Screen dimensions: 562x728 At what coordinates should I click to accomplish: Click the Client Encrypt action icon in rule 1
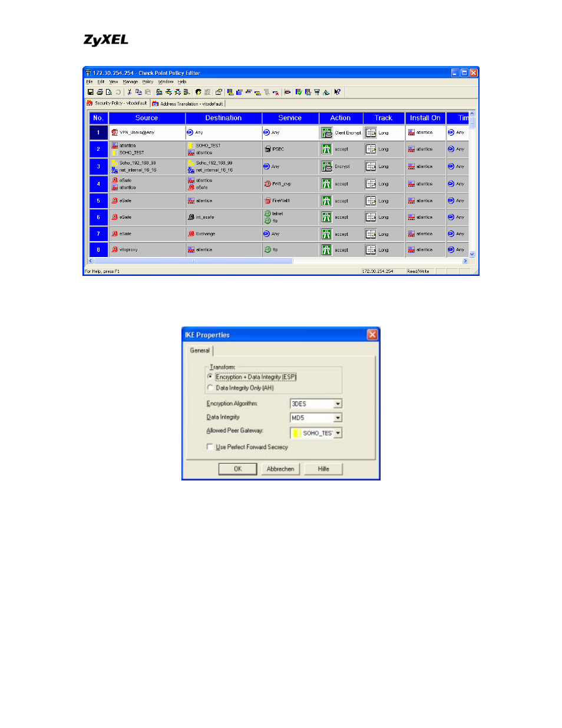pyautogui.click(x=327, y=133)
